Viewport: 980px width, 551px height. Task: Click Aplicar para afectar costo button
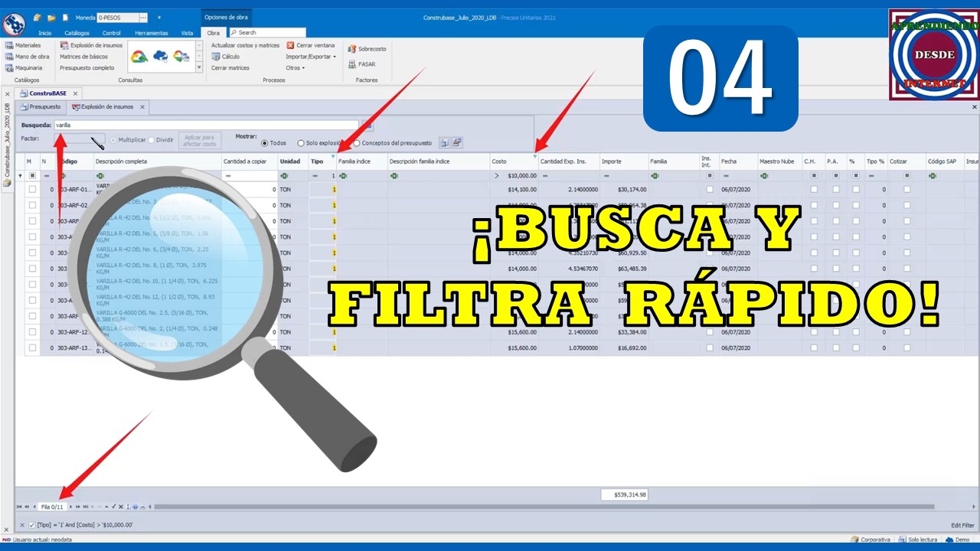pos(200,140)
